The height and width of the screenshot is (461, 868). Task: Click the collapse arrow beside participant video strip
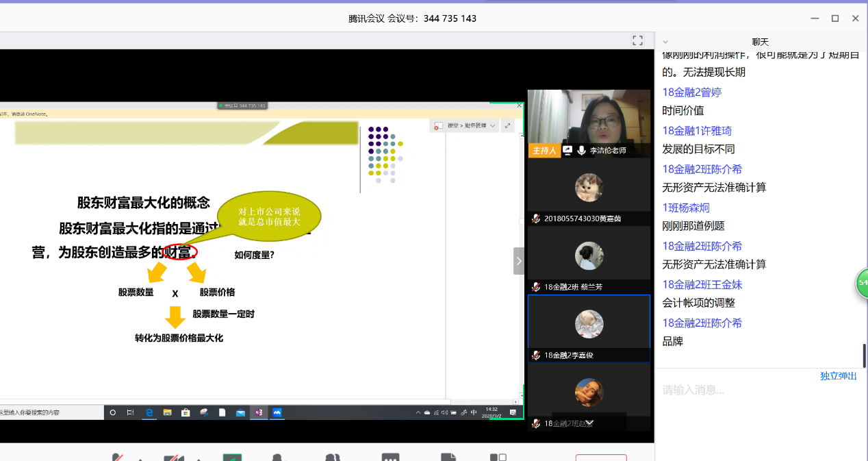pos(519,261)
